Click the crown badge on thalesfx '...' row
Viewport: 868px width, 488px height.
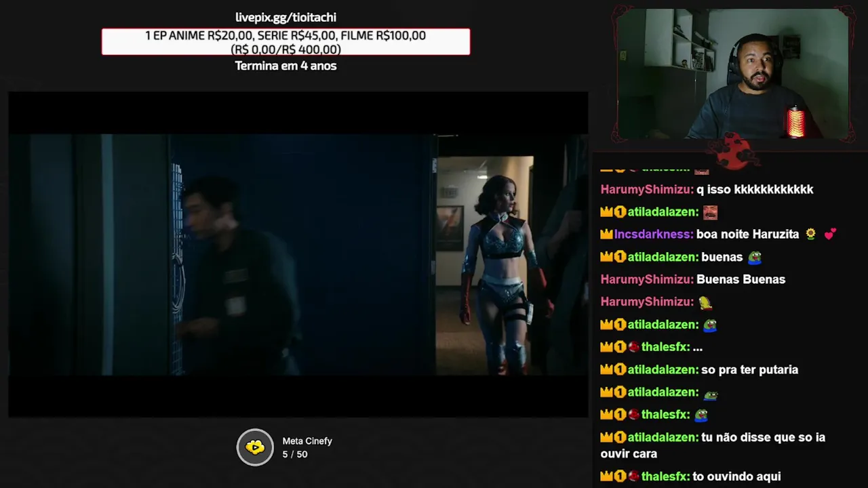pos(606,346)
